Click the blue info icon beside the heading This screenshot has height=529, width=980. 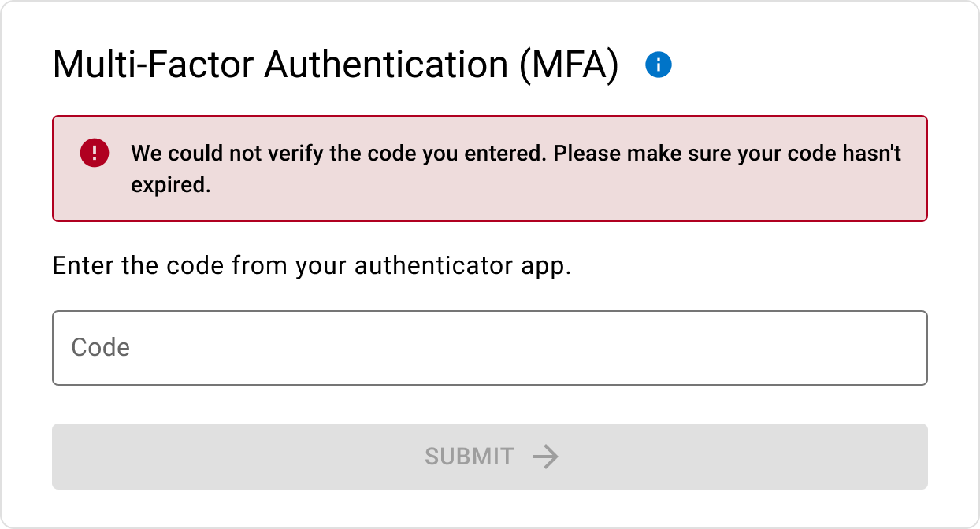pyautogui.click(x=658, y=65)
